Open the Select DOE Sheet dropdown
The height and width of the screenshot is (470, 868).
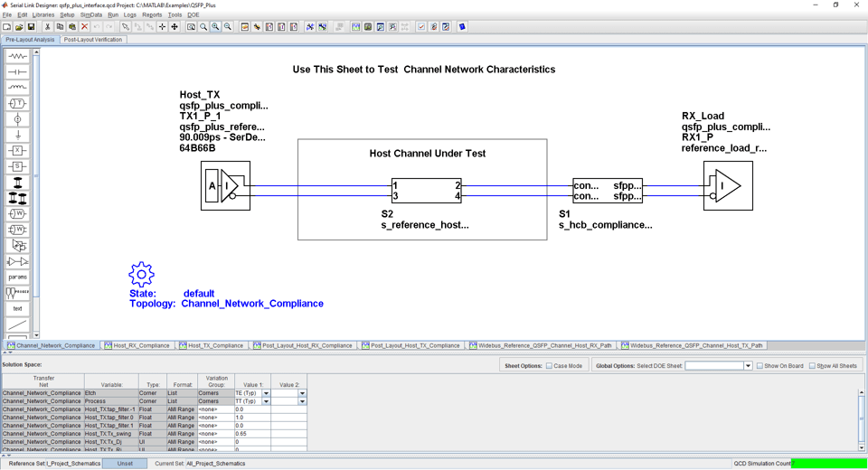click(748, 366)
